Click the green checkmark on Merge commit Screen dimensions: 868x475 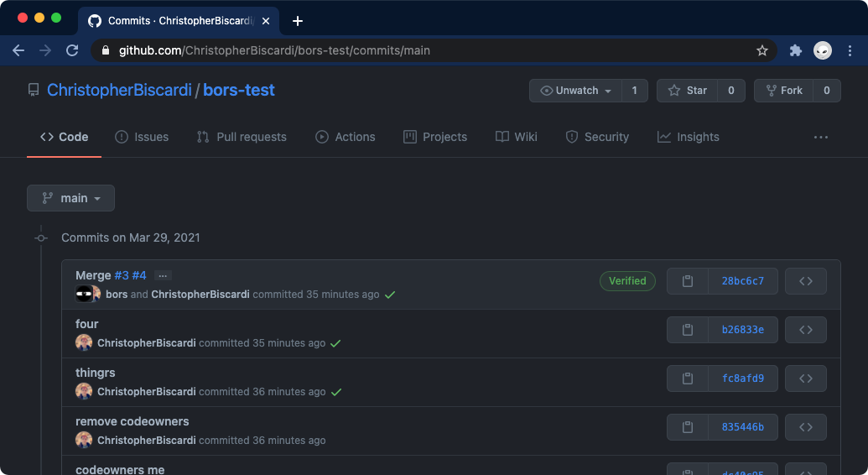click(x=390, y=295)
